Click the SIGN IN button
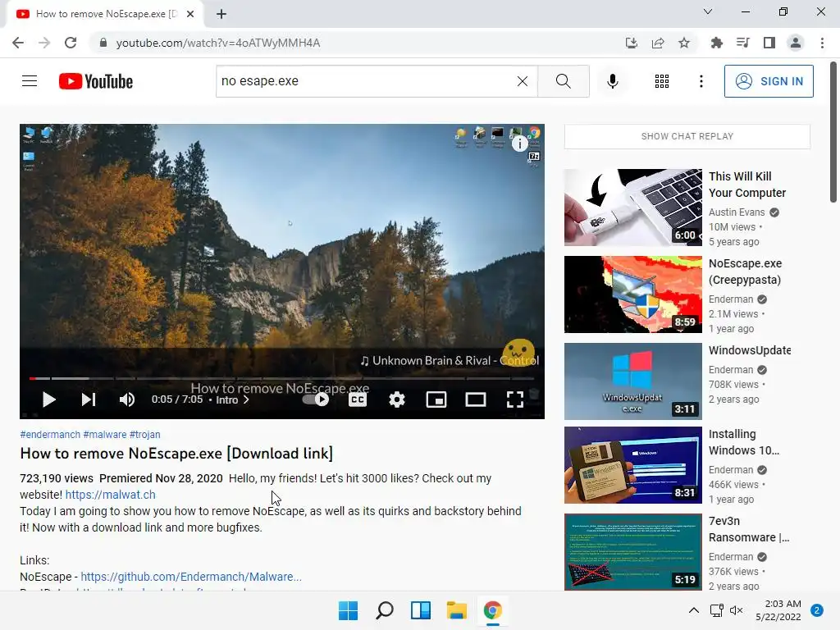840x630 pixels. 769,81
